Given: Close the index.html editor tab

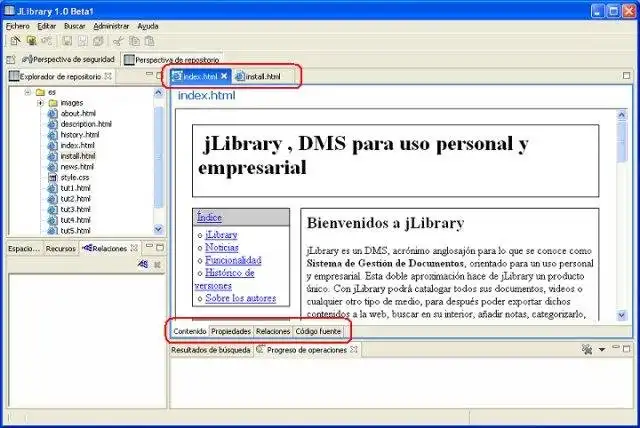Looking at the screenshot, I should click(224, 76).
